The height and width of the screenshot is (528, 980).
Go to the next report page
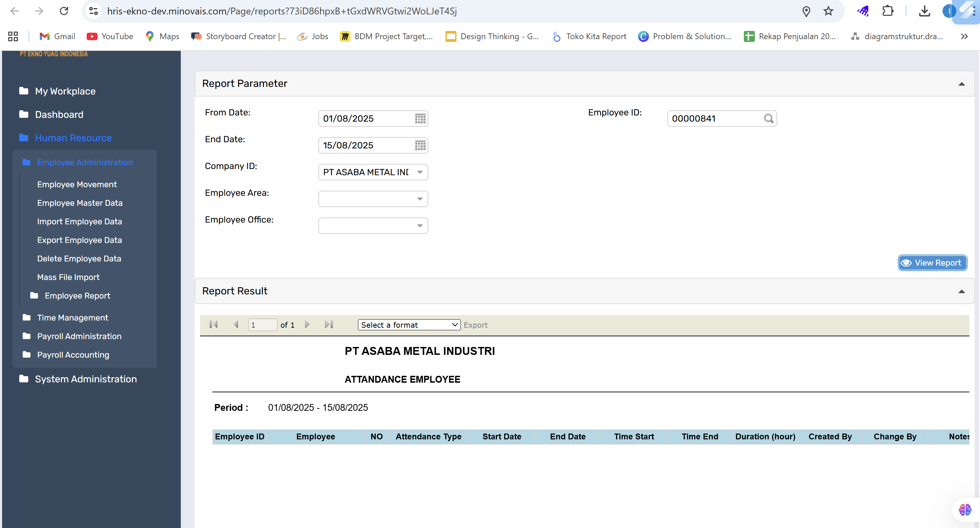[x=307, y=325]
